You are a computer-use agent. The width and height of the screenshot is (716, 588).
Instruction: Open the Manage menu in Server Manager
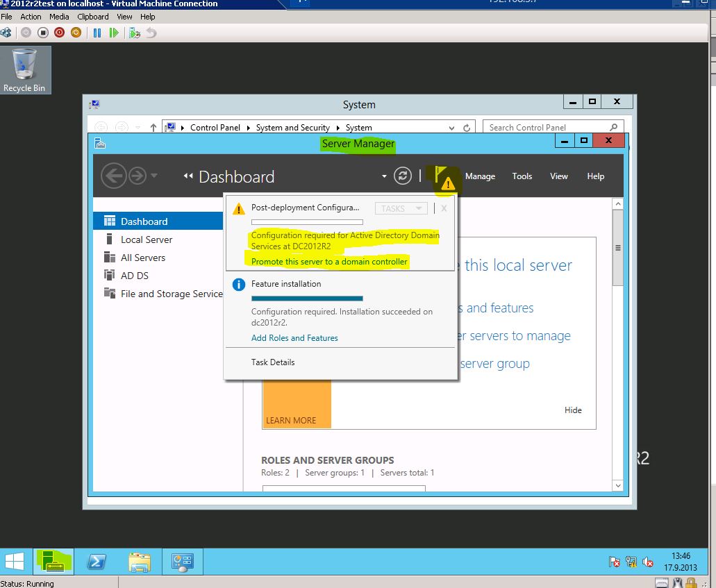(x=480, y=176)
